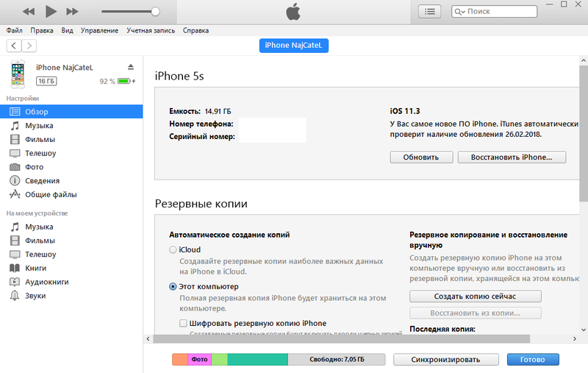
Task: Click the Обновить button
Action: pos(421,157)
